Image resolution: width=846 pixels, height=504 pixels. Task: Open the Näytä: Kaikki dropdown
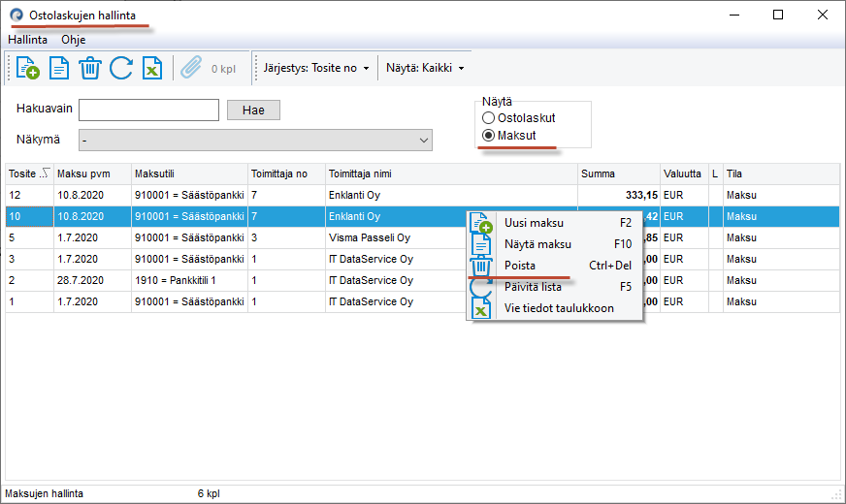(425, 68)
